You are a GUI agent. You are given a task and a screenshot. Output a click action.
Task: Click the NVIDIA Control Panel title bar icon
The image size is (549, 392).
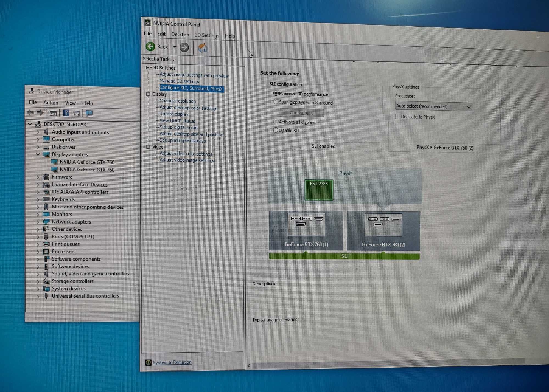click(x=148, y=23)
